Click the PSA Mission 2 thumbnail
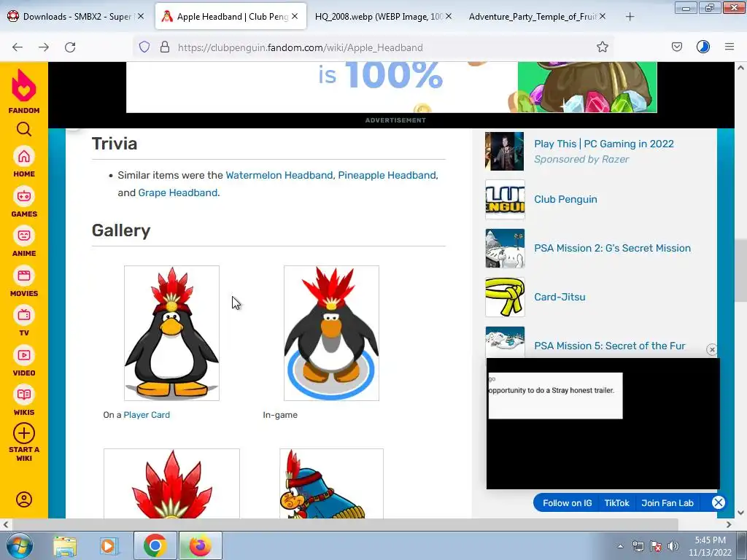 [x=505, y=249]
